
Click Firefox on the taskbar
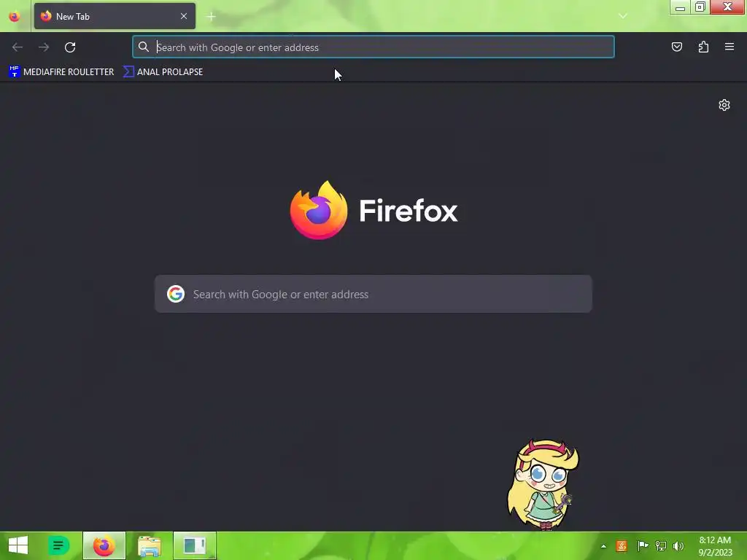(x=104, y=545)
